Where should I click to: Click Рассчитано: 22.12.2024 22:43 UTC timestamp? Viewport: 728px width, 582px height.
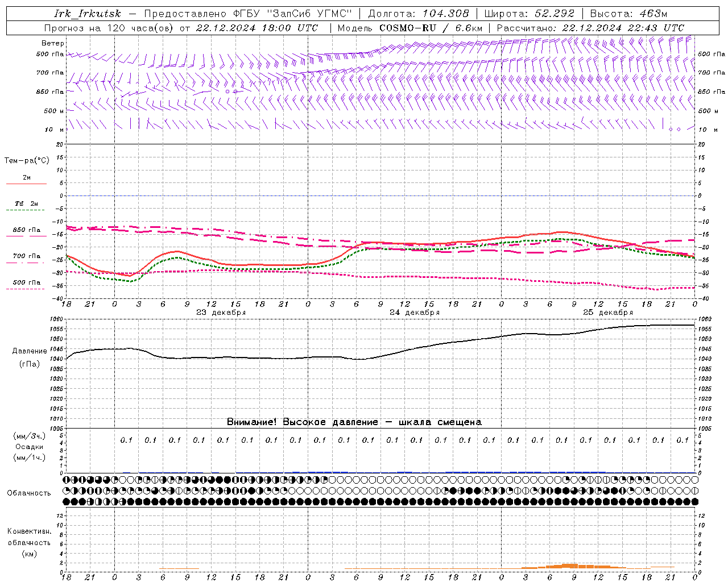point(590,28)
